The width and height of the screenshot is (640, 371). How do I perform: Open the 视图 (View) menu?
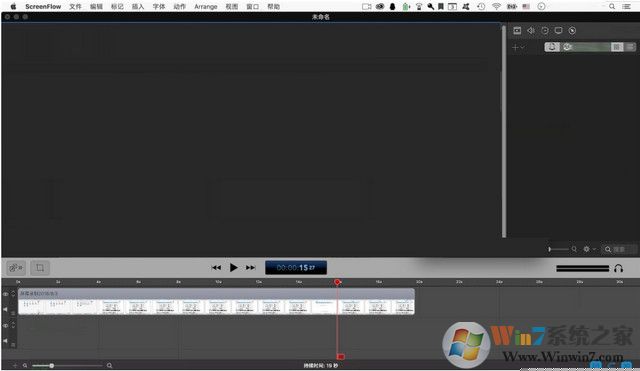(x=232, y=7)
